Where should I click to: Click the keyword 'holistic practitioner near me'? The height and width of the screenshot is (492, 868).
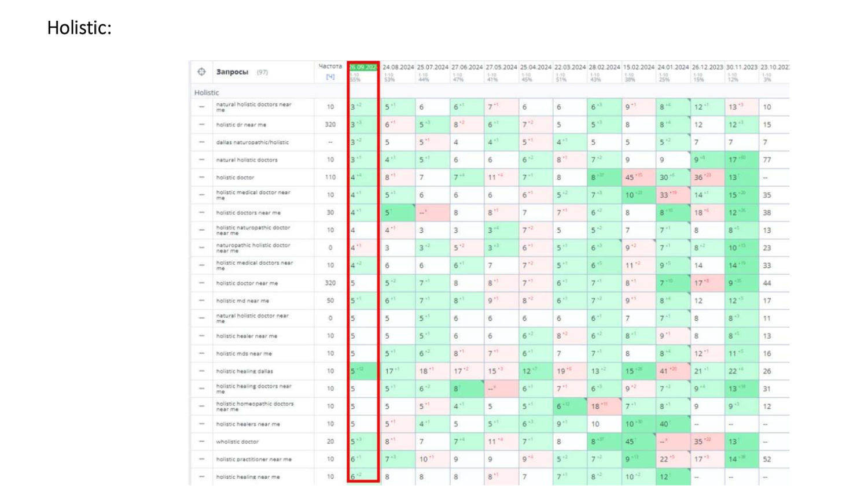click(x=254, y=459)
